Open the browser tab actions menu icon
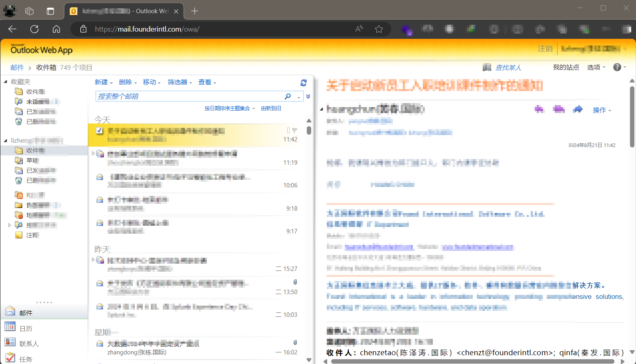The width and height of the screenshot is (636, 364). pos(50,11)
